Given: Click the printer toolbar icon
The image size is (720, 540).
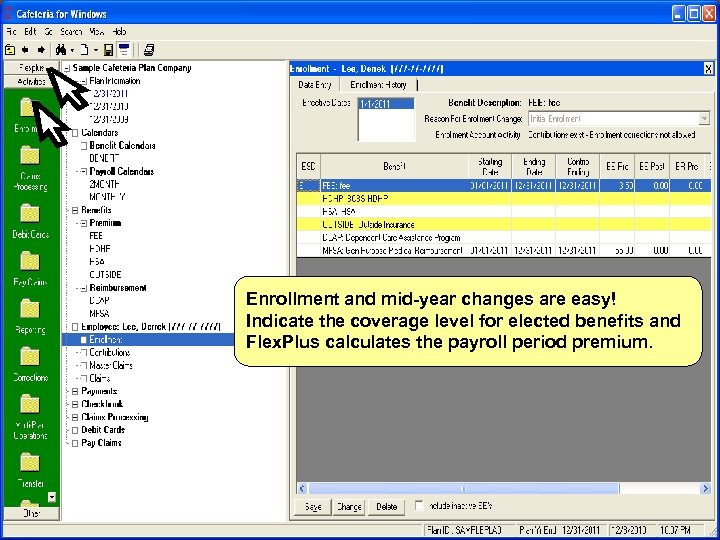Looking at the screenshot, I should [149, 50].
